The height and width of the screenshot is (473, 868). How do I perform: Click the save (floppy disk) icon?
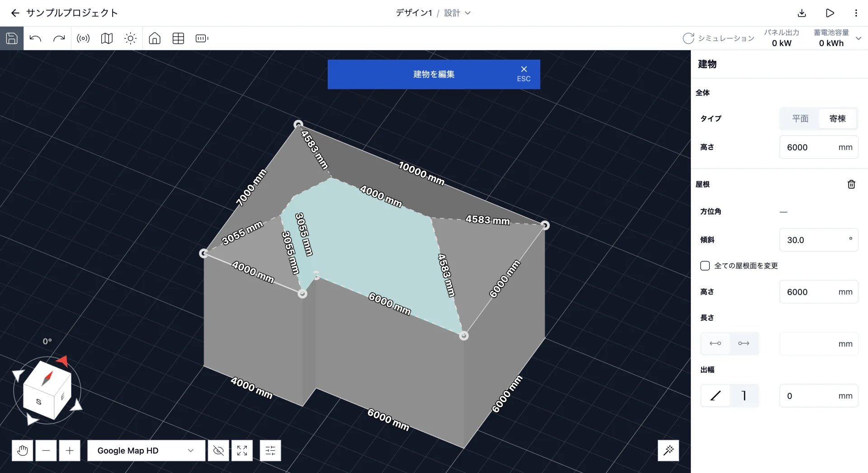pyautogui.click(x=12, y=38)
